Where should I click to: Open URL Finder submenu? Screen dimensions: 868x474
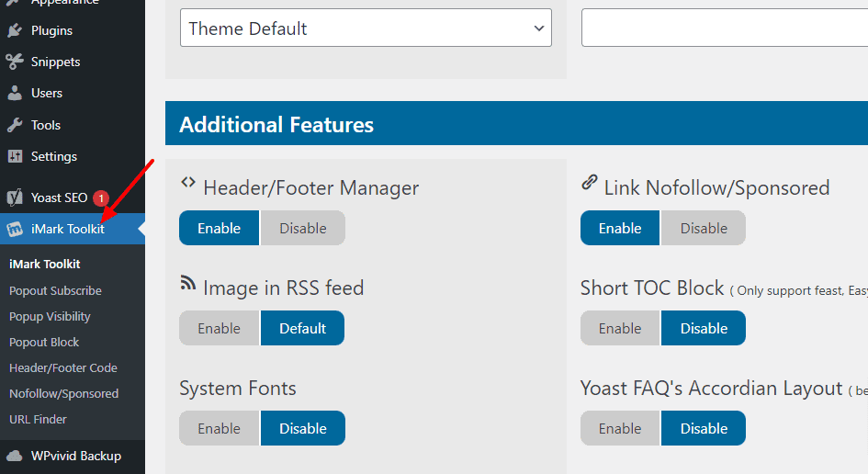tap(38, 419)
